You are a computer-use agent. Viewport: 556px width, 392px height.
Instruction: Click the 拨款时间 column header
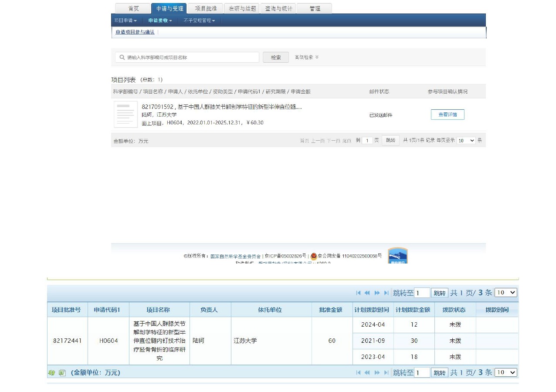(497, 310)
